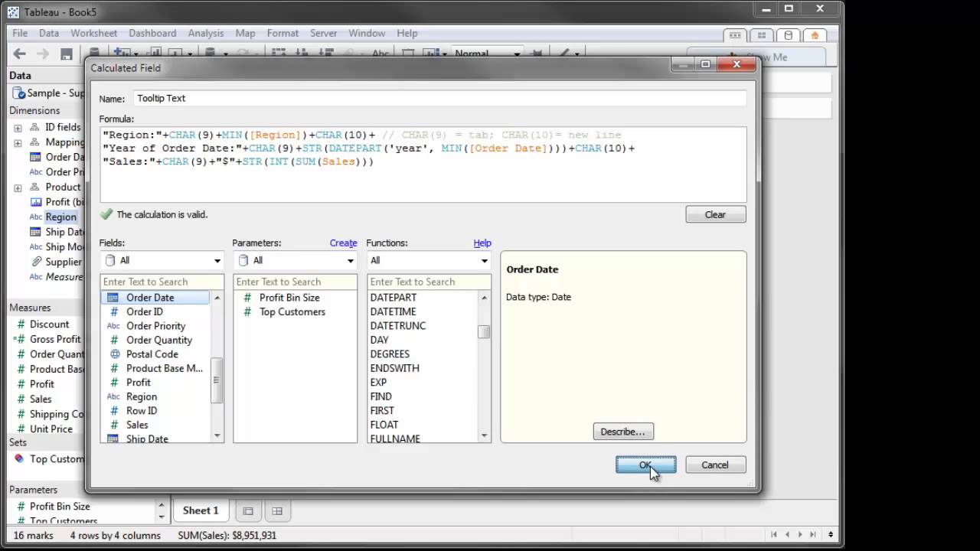Open the File menu
Viewport: 980px width, 551px height.
coord(20,33)
